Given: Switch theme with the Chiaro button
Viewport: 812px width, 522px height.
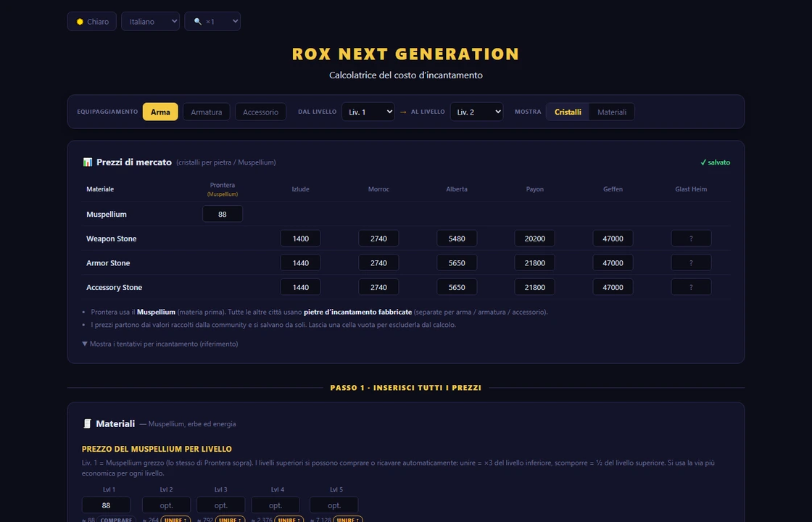Looking at the screenshot, I should tap(91, 21).
